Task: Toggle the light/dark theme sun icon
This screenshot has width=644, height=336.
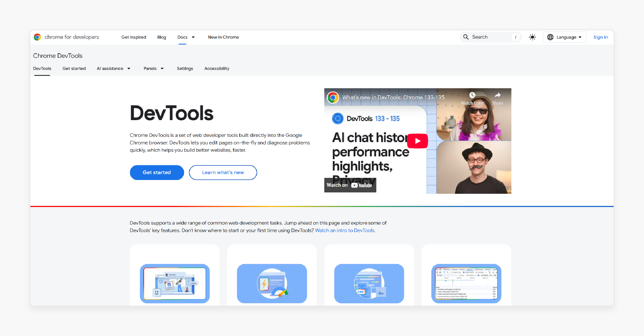Action: click(x=532, y=37)
